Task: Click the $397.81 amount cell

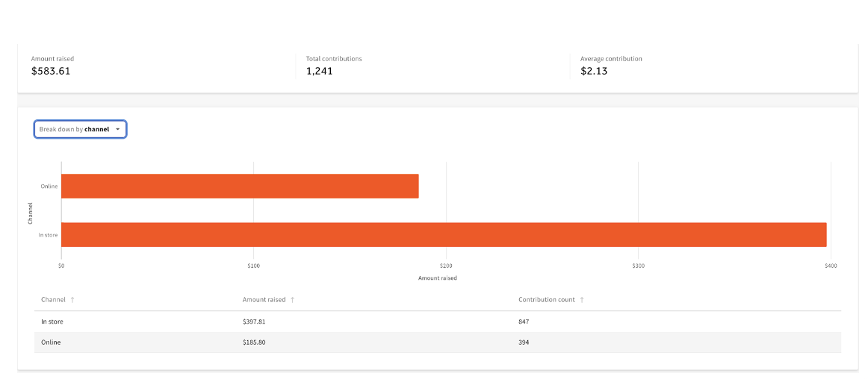Action: [254, 322]
